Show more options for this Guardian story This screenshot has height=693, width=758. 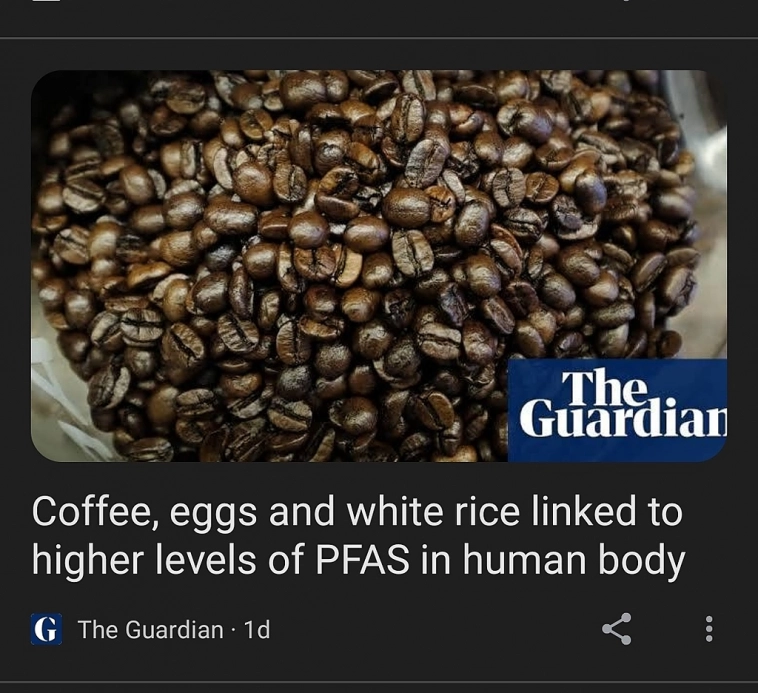[x=709, y=629]
